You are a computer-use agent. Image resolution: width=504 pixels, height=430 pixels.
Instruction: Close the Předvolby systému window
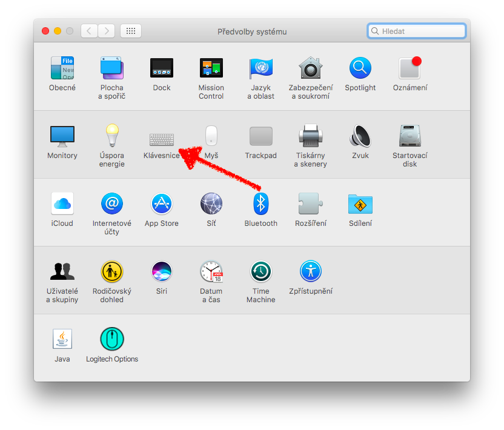45,31
